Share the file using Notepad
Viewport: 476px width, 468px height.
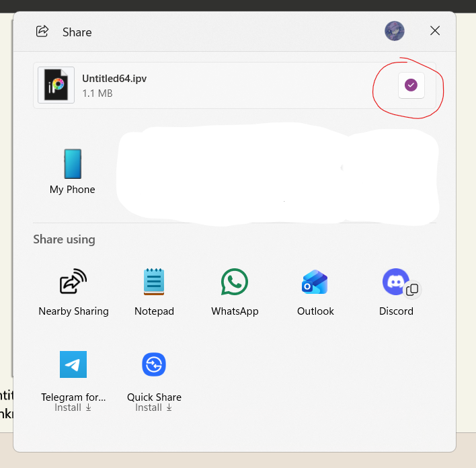[154, 292]
